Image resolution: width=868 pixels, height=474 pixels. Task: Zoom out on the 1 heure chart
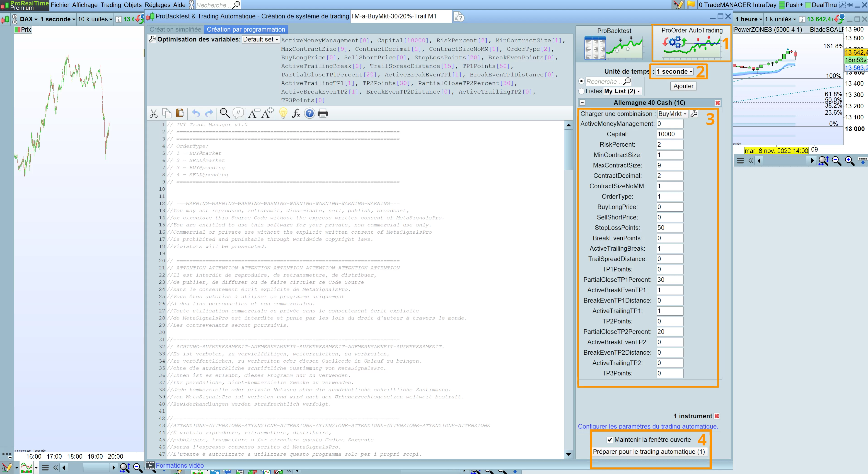[836, 161]
